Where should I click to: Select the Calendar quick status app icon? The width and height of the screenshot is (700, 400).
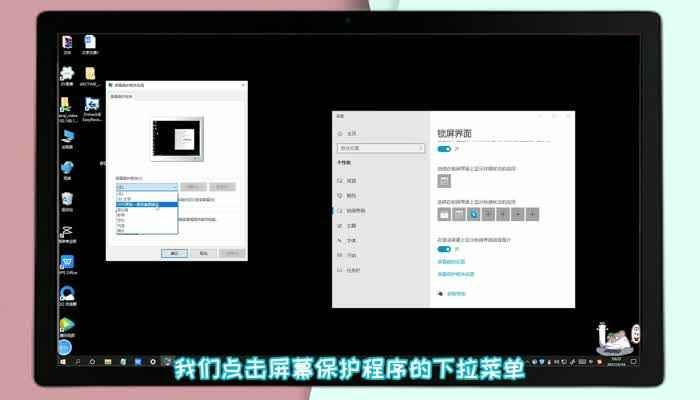pyautogui.click(x=459, y=214)
